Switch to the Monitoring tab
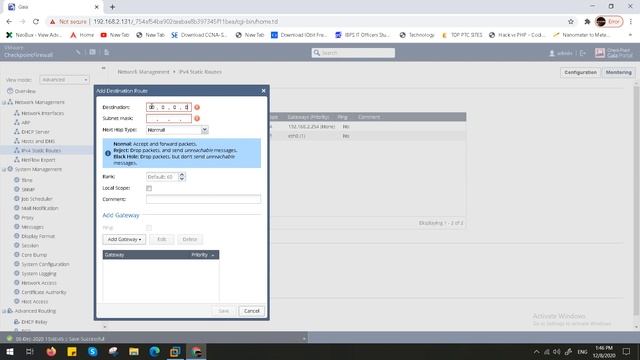The height and width of the screenshot is (360, 640). click(618, 72)
